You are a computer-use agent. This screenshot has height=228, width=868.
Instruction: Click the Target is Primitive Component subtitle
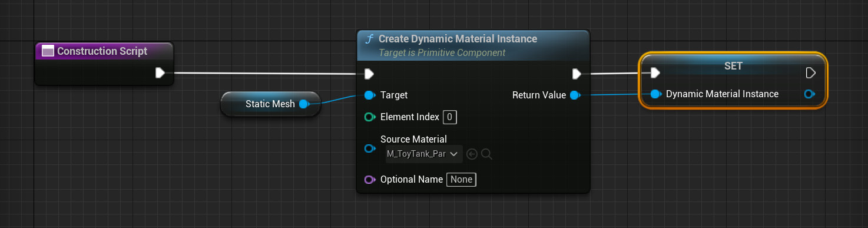tap(442, 52)
